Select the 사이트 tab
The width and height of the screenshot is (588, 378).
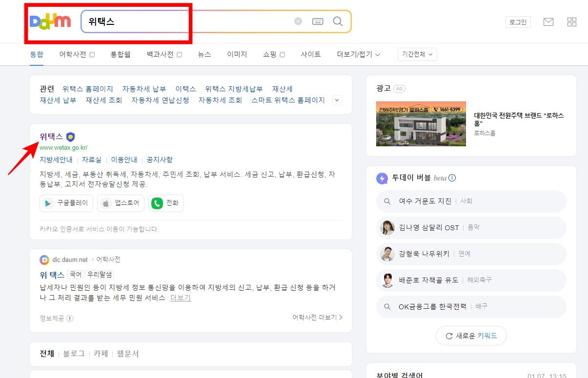coord(311,55)
